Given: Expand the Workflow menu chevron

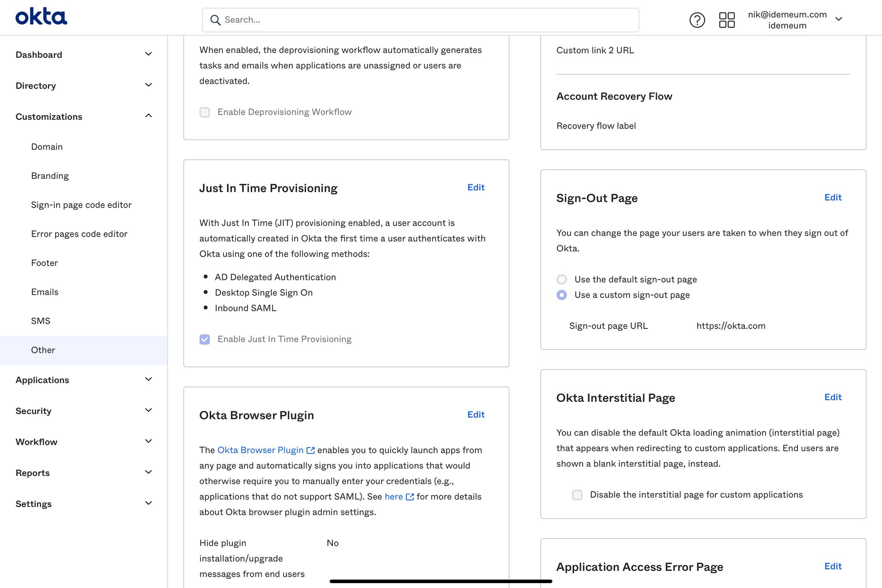Looking at the screenshot, I should [x=149, y=441].
